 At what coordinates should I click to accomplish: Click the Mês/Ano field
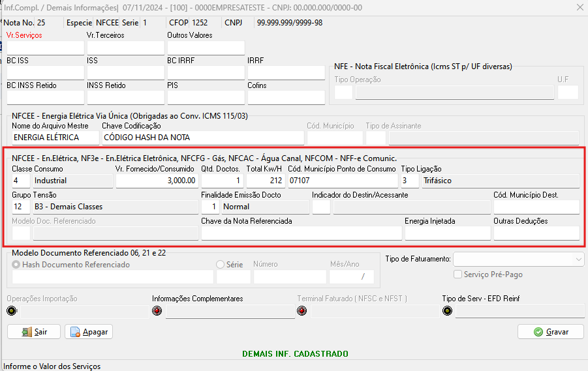point(352,277)
